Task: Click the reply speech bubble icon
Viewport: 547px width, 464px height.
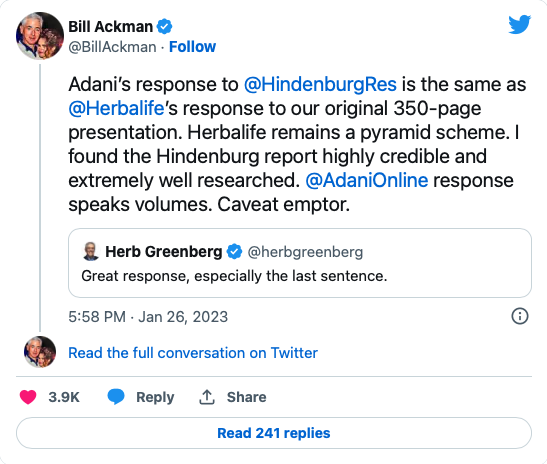Action: tap(116, 397)
